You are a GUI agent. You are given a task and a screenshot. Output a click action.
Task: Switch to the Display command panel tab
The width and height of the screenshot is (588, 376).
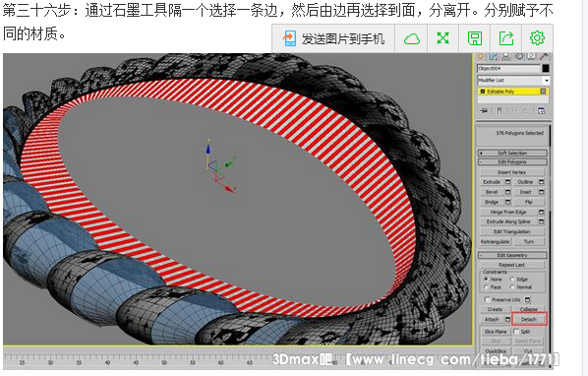(x=531, y=57)
